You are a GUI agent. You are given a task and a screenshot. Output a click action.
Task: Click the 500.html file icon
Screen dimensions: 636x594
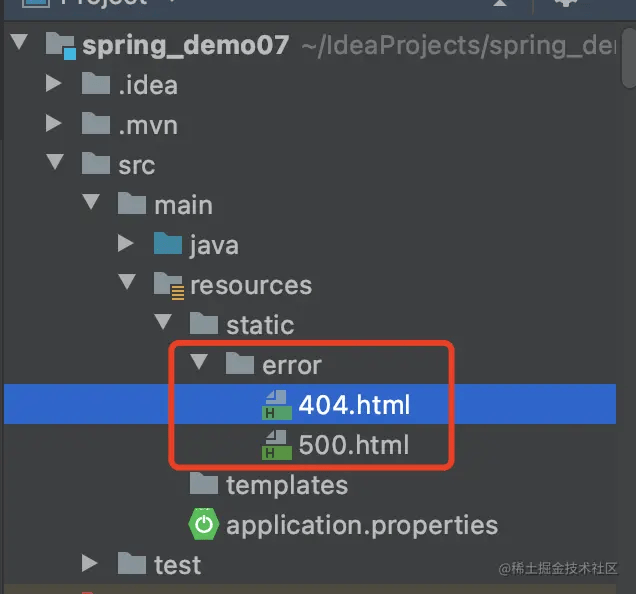coord(274,445)
